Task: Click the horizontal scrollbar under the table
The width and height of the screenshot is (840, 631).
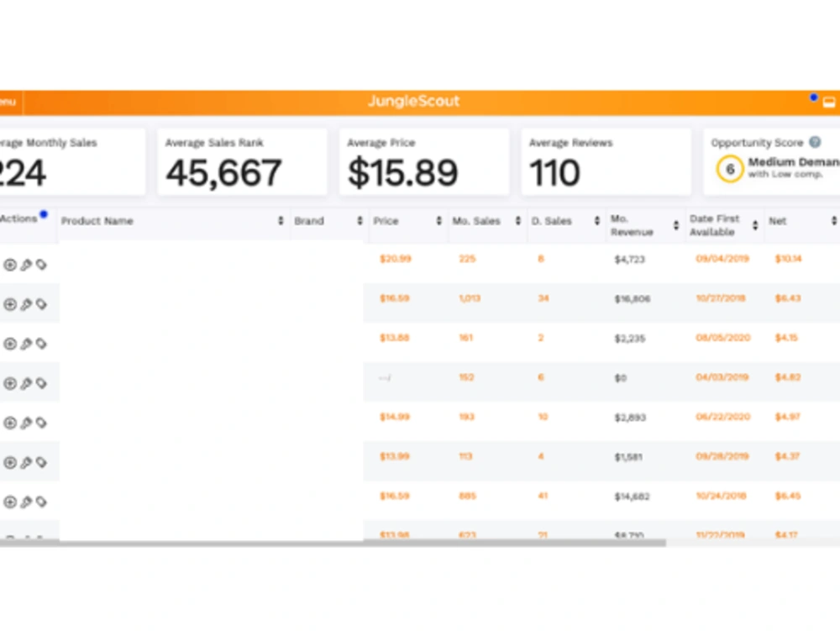Action: click(x=333, y=543)
